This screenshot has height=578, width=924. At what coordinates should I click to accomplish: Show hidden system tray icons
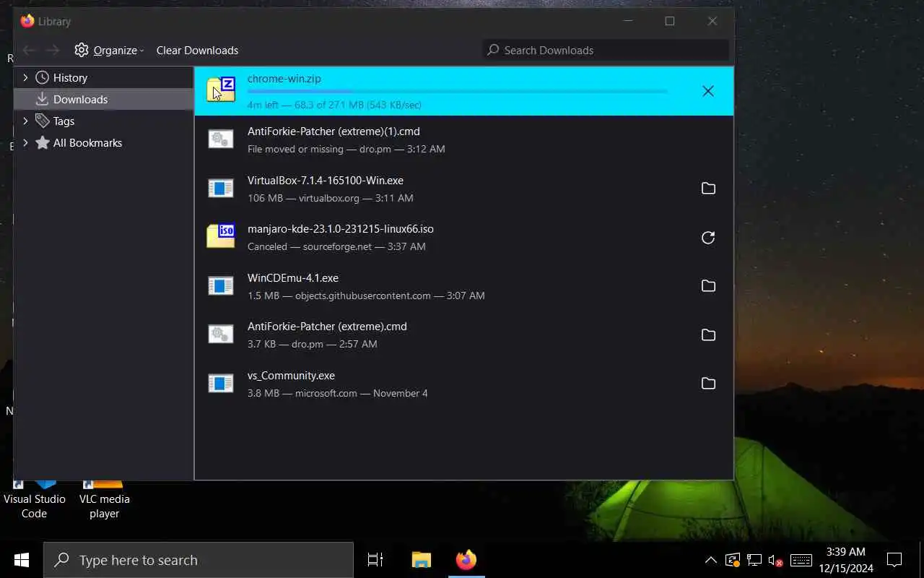coord(711,560)
